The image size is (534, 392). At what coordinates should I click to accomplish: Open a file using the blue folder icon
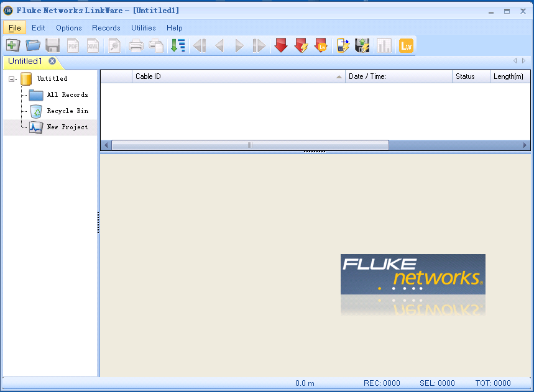tap(33, 45)
